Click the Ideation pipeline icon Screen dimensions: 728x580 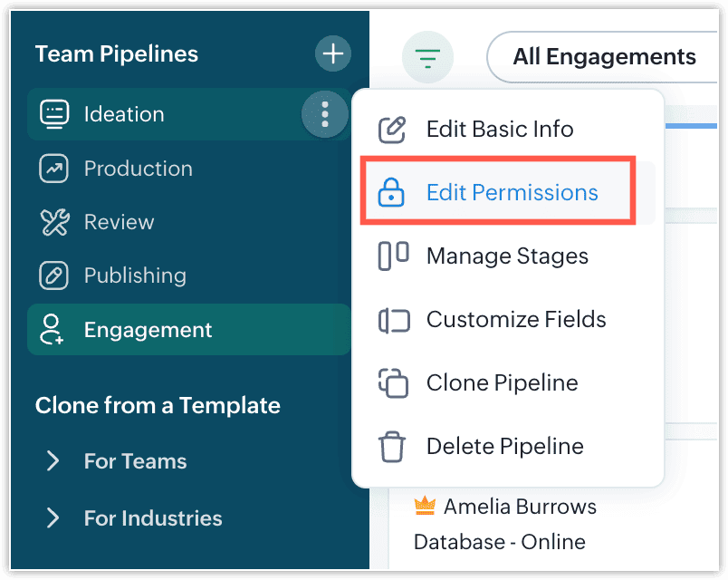click(x=54, y=114)
